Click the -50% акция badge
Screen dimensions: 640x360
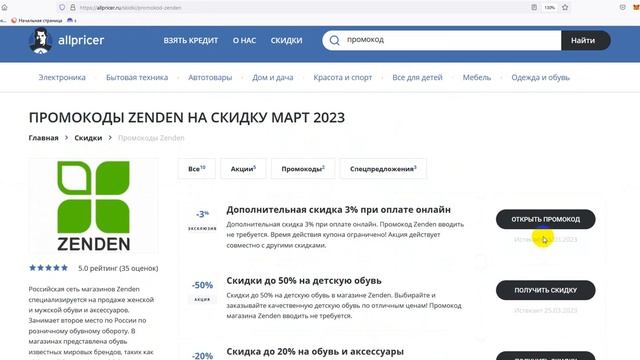pyautogui.click(x=202, y=291)
